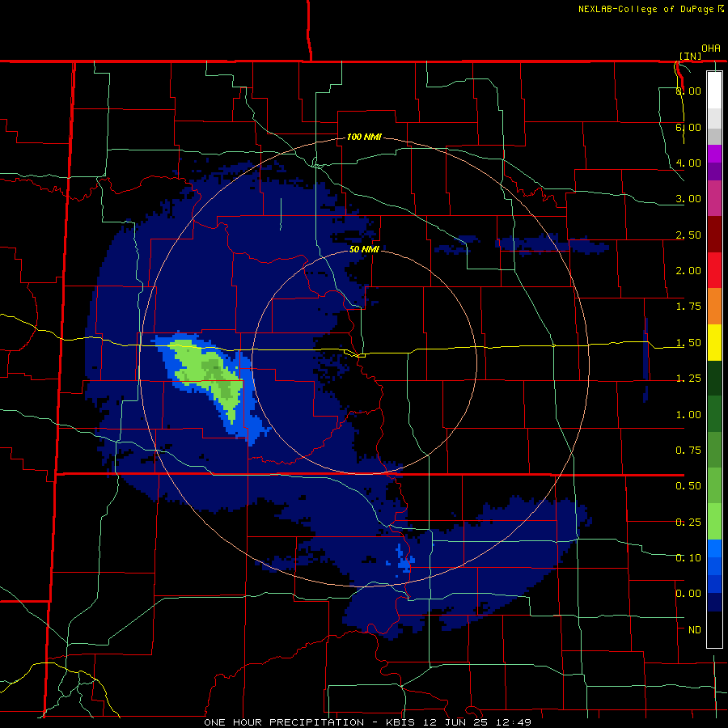The width and height of the screenshot is (728, 728).
Task: Click the 1.75 legend value
Action: pyautogui.click(x=688, y=307)
